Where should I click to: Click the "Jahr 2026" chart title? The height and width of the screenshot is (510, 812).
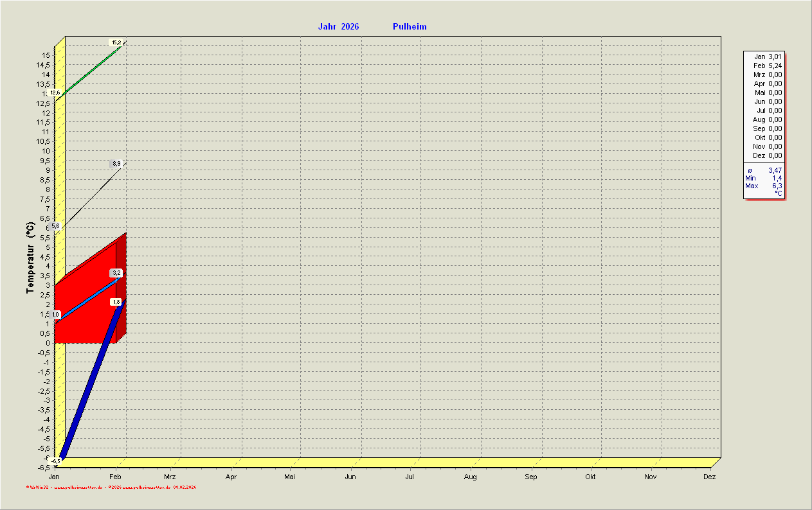point(338,26)
